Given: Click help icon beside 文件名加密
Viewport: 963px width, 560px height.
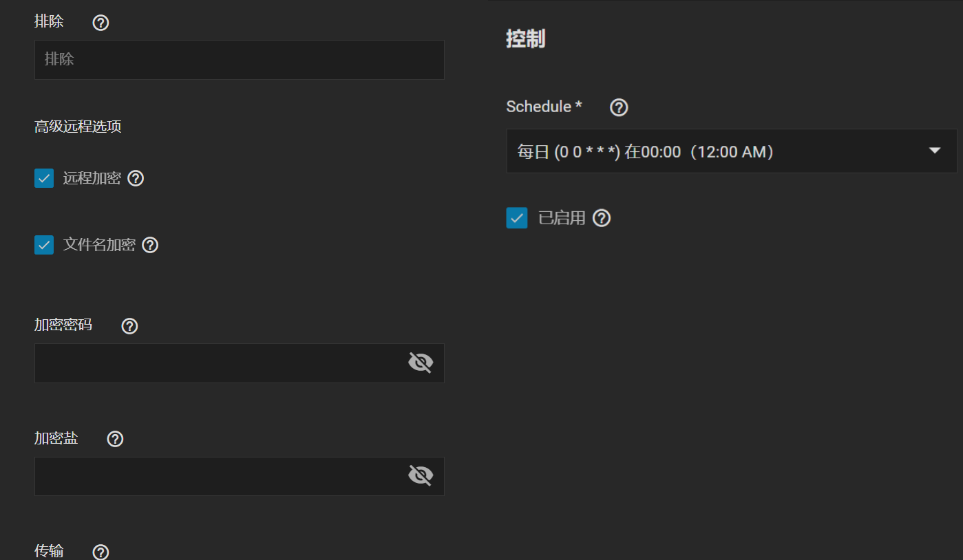Looking at the screenshot, I should [150, 245].
